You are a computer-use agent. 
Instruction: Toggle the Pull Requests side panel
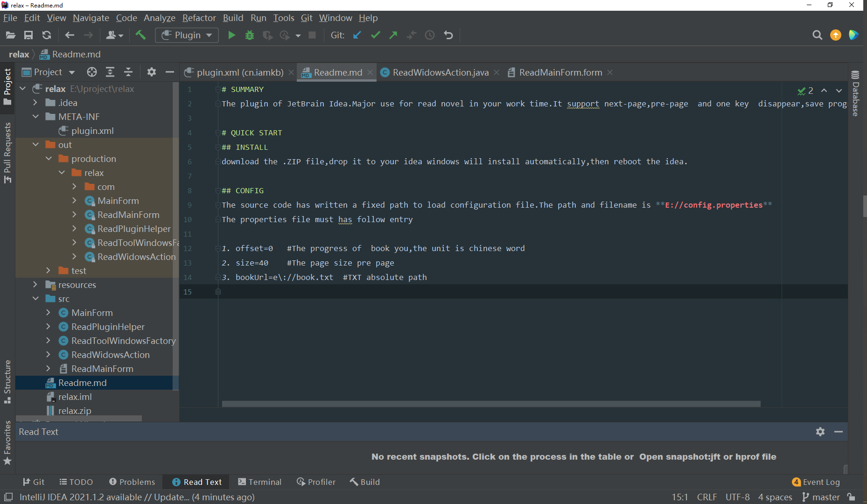(x=7, y=153)
